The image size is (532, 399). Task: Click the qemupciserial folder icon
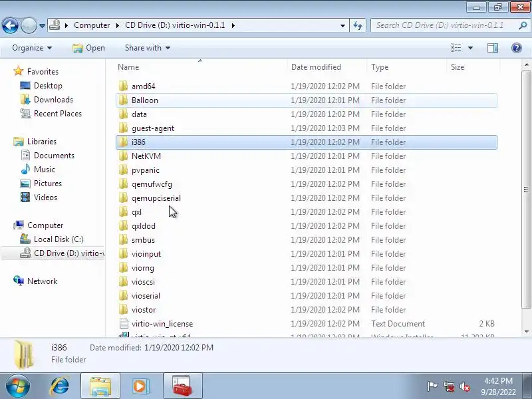tap(124, 198)
